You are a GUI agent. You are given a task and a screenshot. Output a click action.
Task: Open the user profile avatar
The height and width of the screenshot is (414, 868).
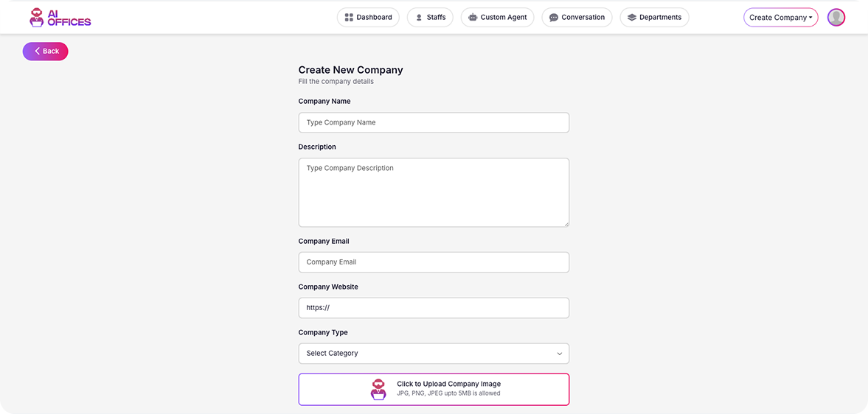coord(836,18)
